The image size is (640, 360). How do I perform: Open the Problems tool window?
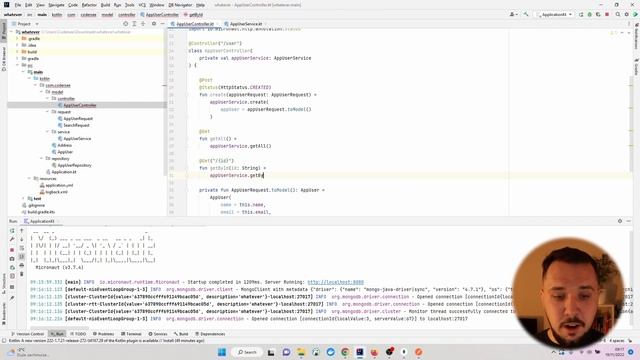103,334
